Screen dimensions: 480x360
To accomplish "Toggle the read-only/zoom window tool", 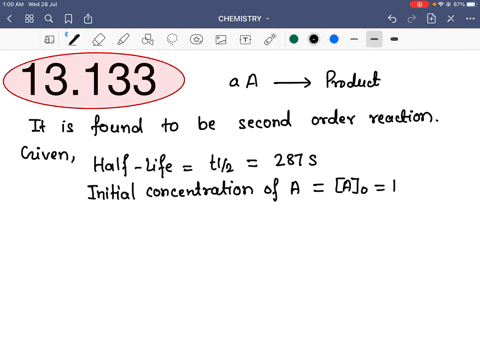I will (x=49, y=40).
